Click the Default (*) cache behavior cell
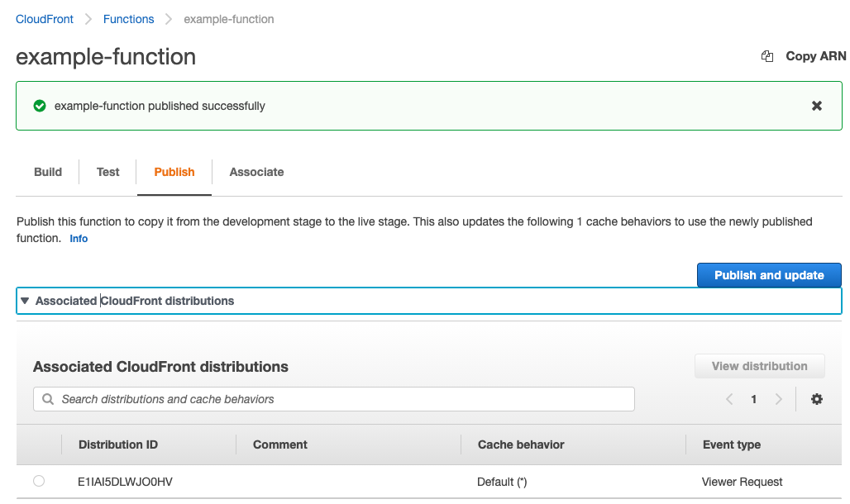850x504 pixels. [x=502, y=482]
